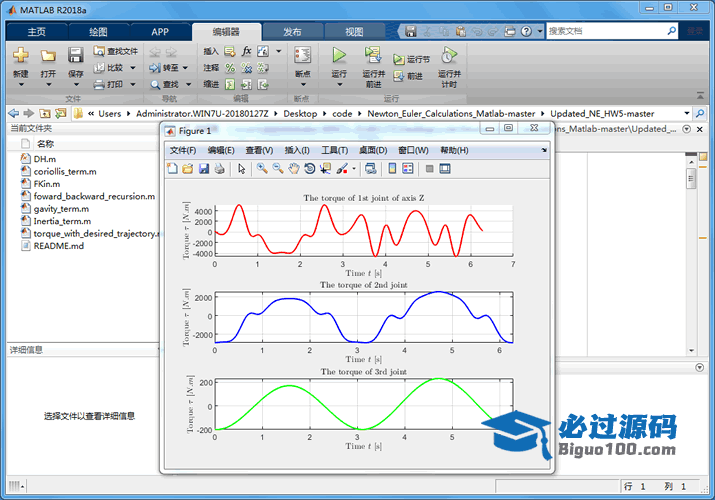Click the Print (打印) button
This screenshot has width=715, height=500.
tap(109, 84)
